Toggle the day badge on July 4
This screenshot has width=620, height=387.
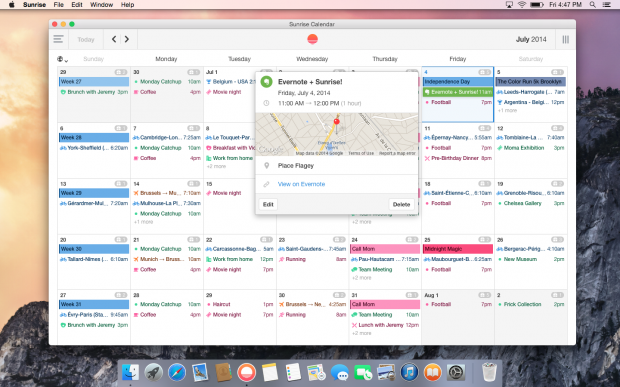tap(485, 72)
